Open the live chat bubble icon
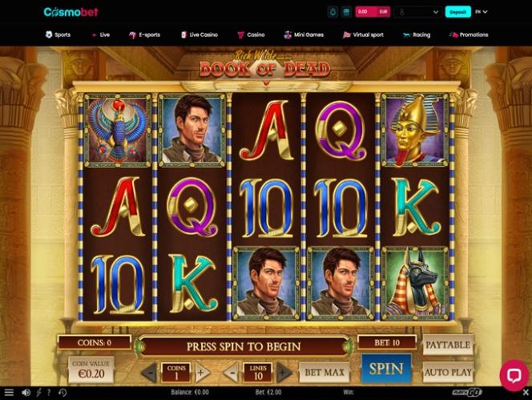Image resolution: width=532 pixels, height=400 pixels. [x=514, y=375]
